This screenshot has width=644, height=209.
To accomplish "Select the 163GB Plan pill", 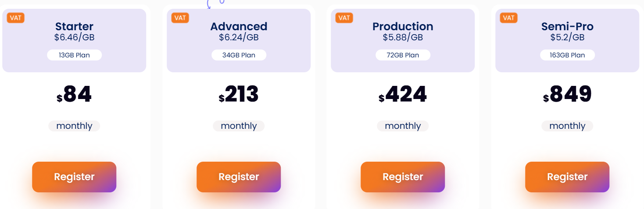I will point(567,55).
